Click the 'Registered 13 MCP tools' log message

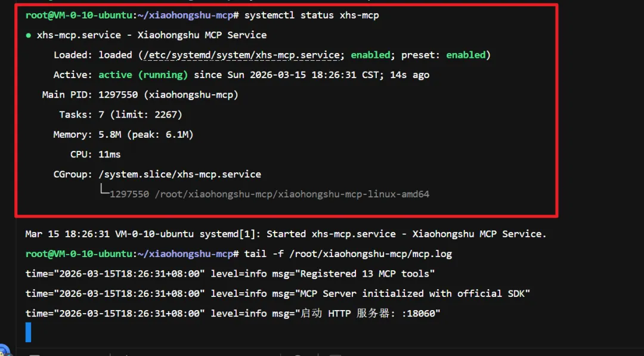click(x=365, y=274)
